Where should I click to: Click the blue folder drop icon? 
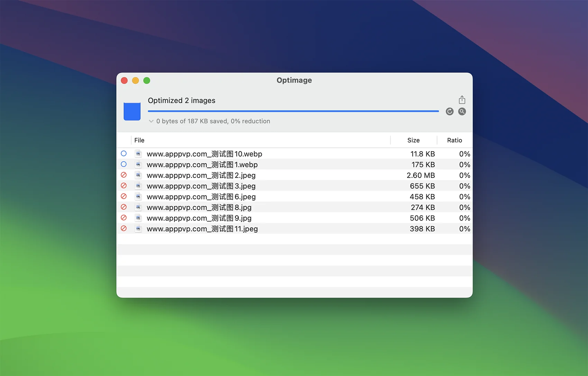[x=132, y=111]
